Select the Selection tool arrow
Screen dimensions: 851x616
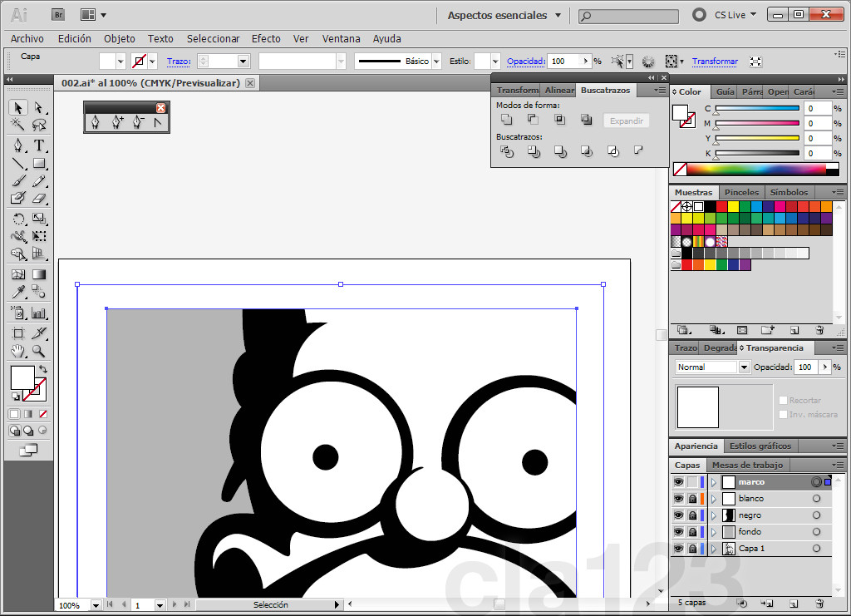click(x=18, y=107)
